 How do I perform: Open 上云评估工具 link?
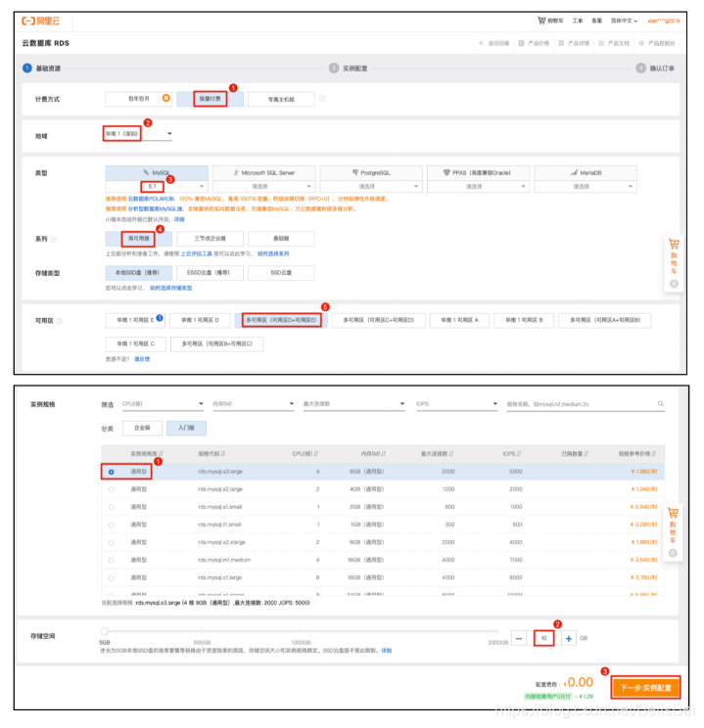pyautogui.click(x=196, y=253)
